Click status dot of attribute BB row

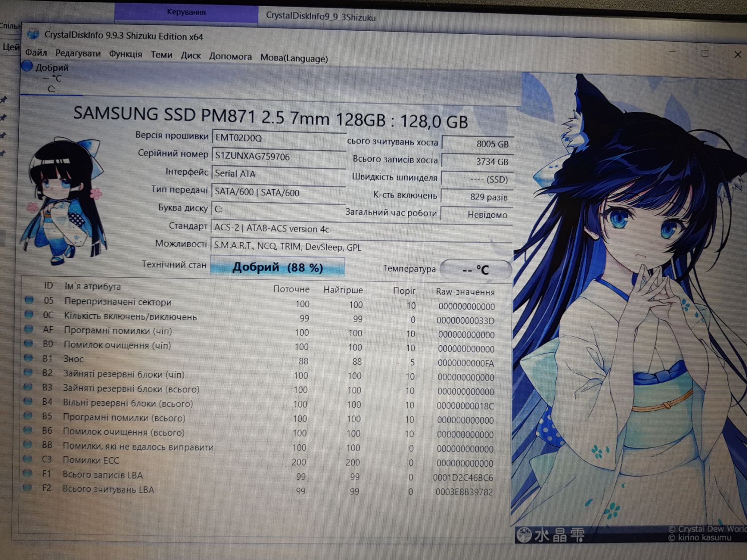28,444
